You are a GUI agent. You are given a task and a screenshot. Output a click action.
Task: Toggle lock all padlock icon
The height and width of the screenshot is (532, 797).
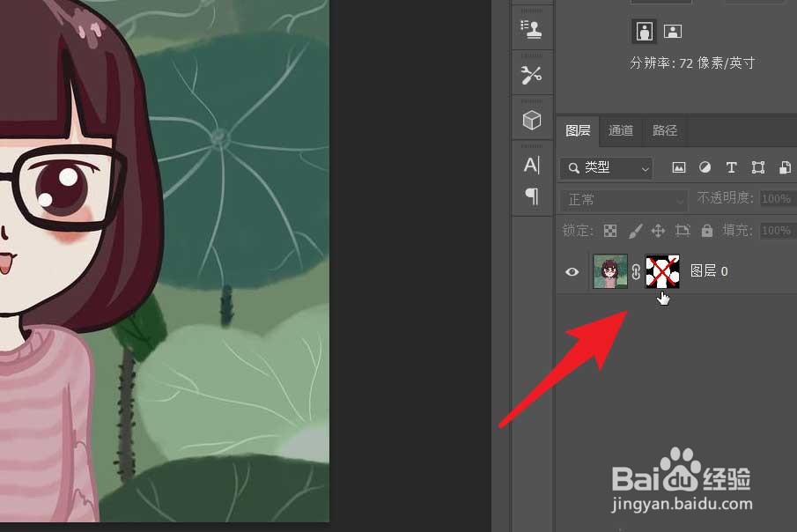pos(707,231)
